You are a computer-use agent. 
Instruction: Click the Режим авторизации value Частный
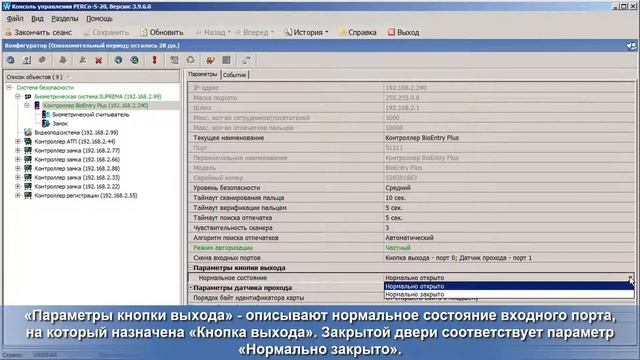coord(398,248)
